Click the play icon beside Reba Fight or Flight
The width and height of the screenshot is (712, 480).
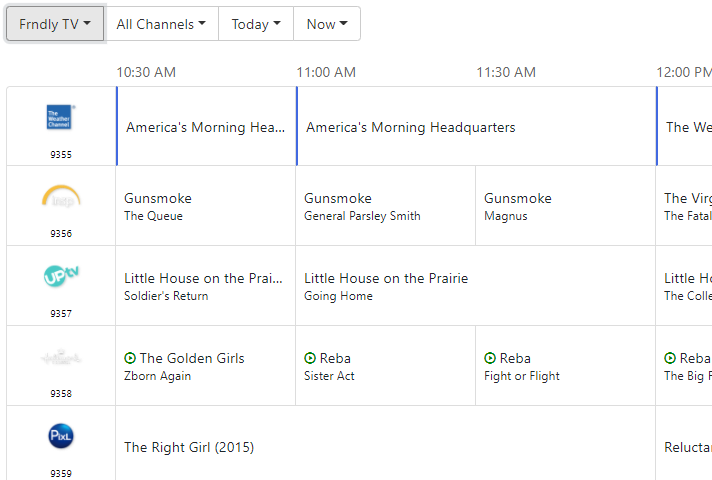(x=490, y=358)
